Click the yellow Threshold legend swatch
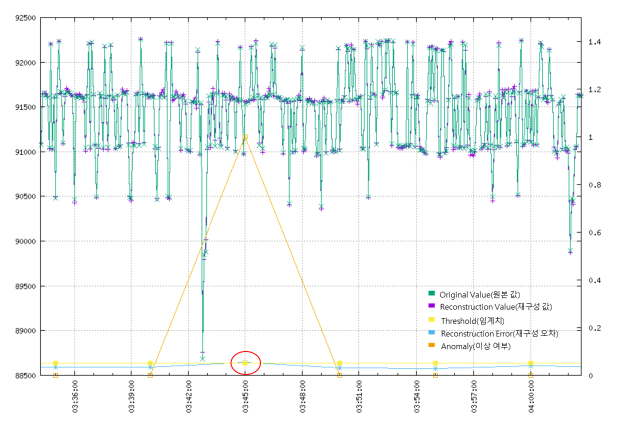Screen dimensions: 618x429 432,320
